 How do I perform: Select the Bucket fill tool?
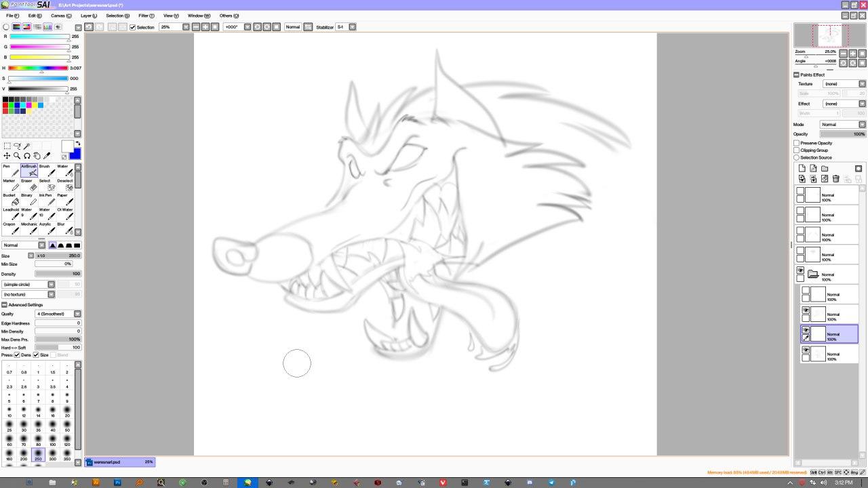[x=10, y=199]
